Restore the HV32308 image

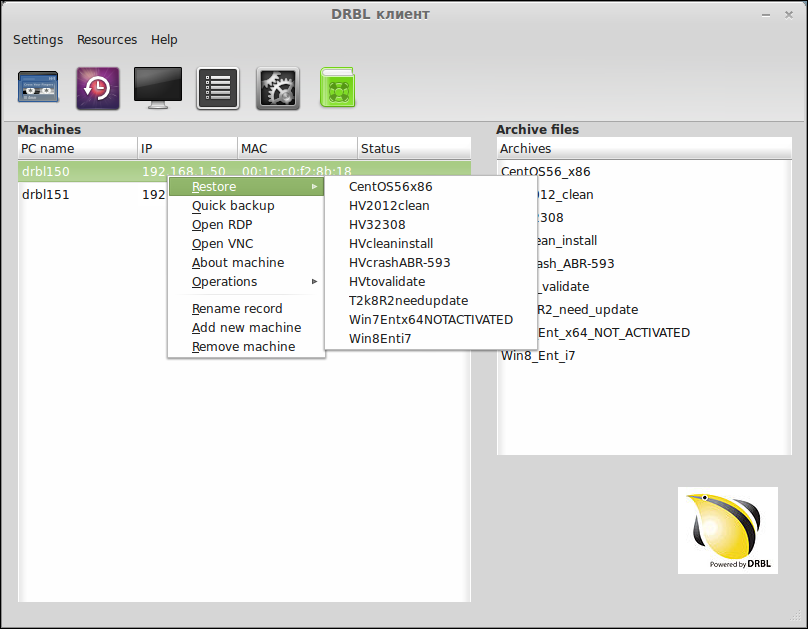pos(431,225)
